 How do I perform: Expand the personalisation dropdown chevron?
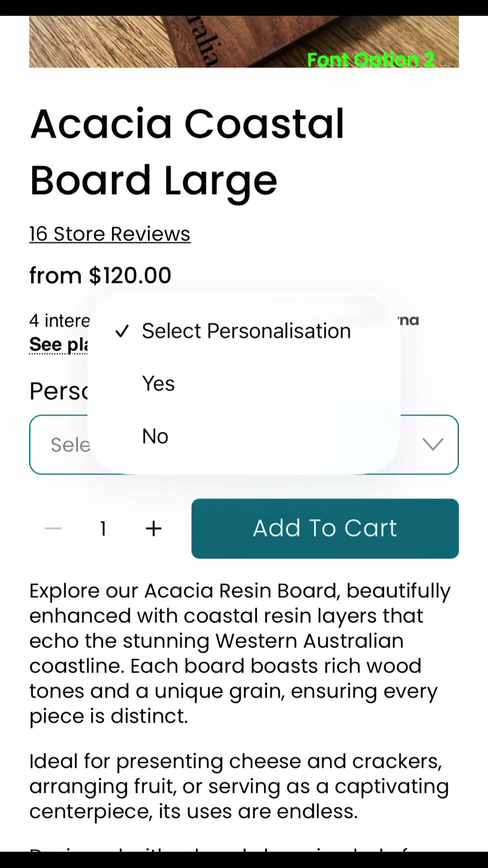(x=433, y=444)
